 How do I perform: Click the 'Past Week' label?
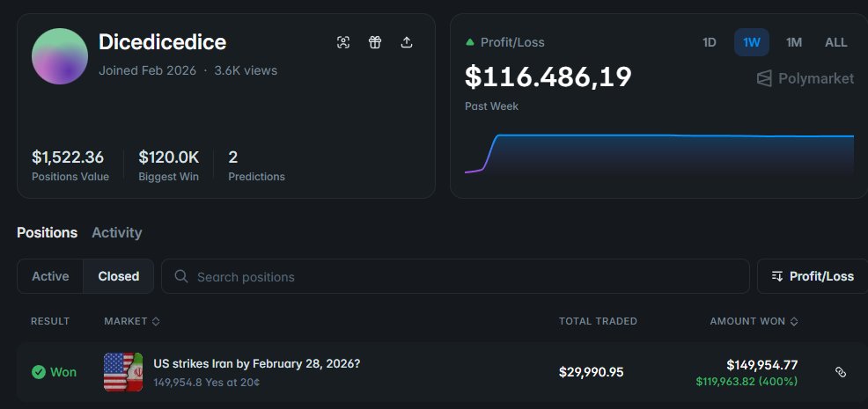coord(491,106)
